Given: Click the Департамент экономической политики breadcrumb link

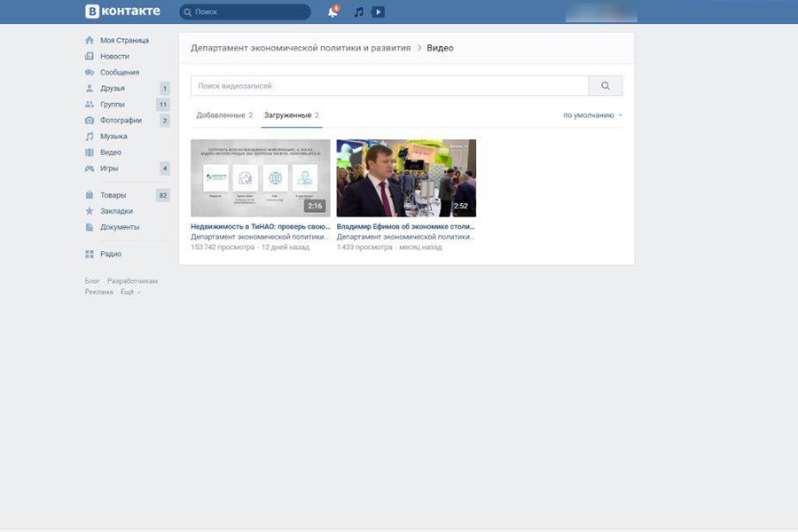Looking at the screenshot, I should pos(301,48).
